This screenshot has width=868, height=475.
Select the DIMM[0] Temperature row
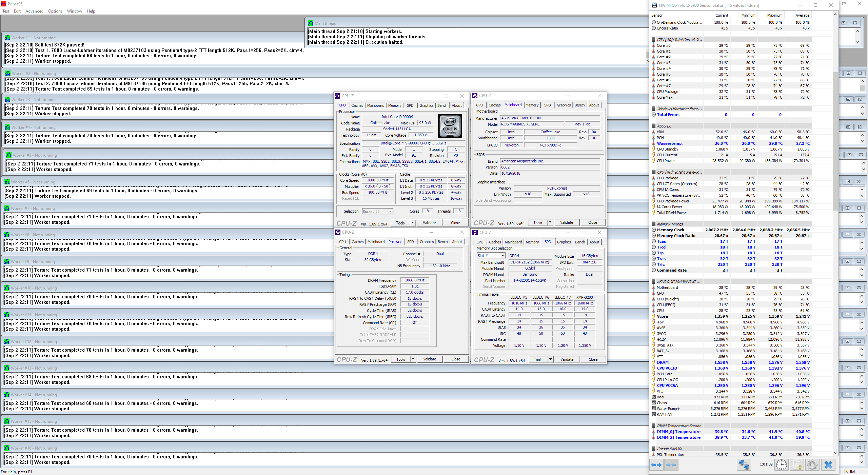point(731,432)
